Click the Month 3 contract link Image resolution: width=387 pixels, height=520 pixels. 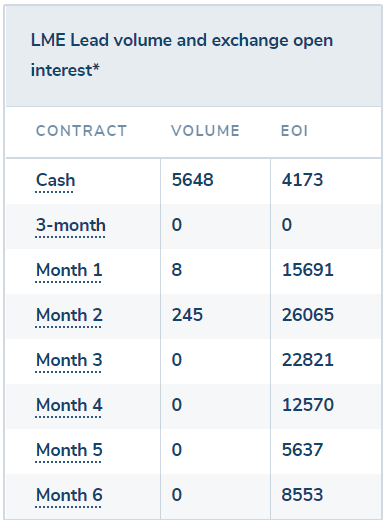[x=69, y=360]
